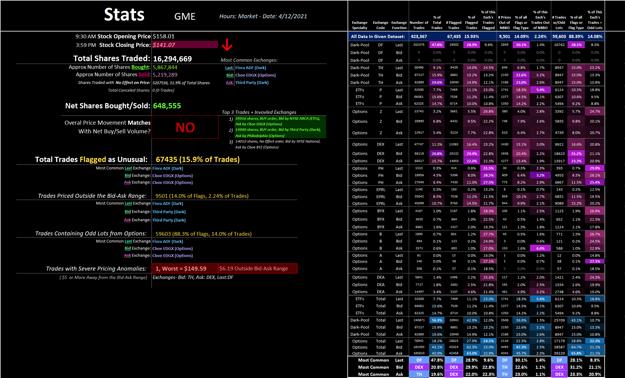Screen dimensions: 625x378
Task: Select the "Total Shares Traded:" heading
Action: click(112, 59)
